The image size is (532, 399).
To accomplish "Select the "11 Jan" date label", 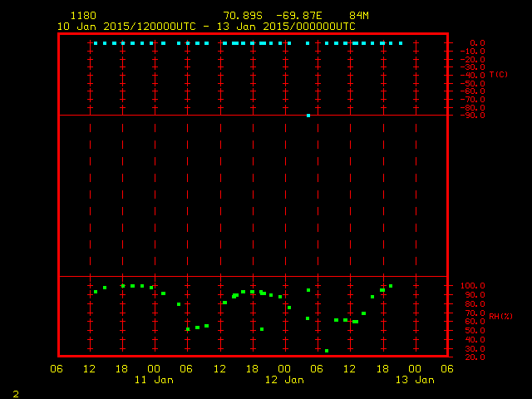I will tap(154, 380).
